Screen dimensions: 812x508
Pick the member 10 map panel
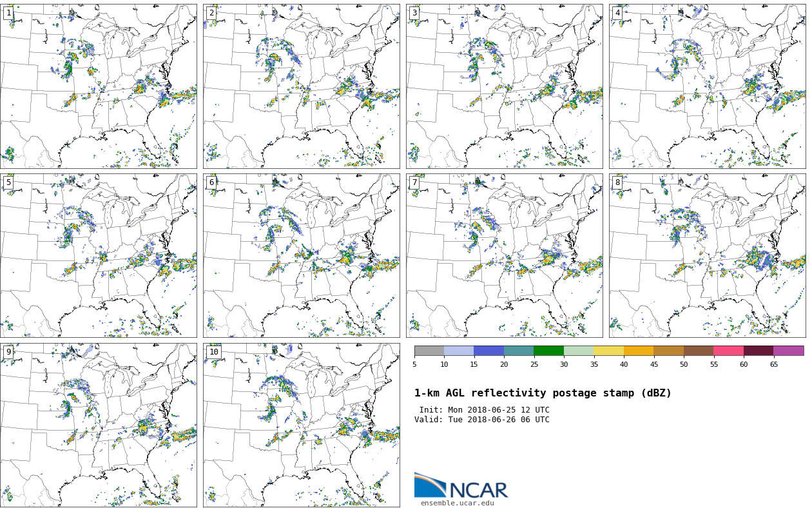(302, 425)
